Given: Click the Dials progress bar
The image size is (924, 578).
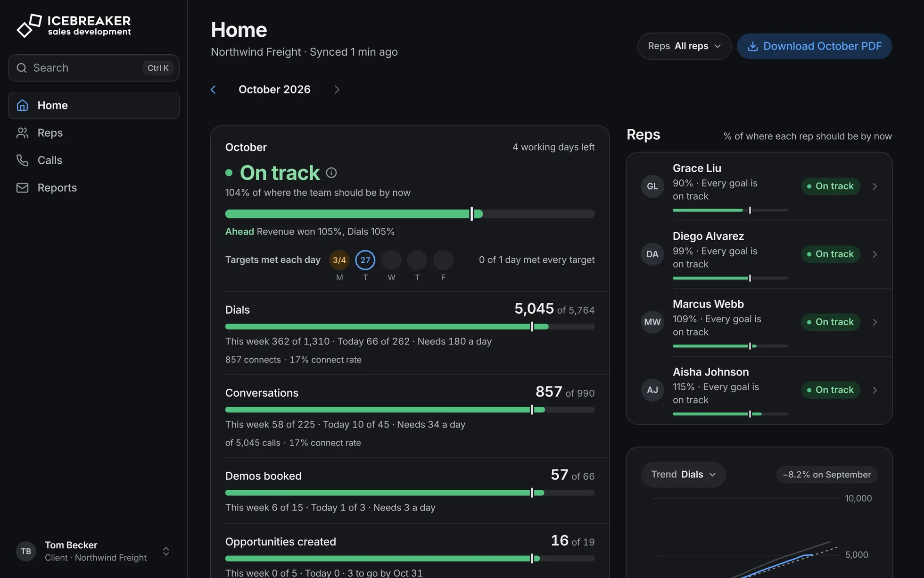Looking at the screenshot, I should (x=410, y=327).
